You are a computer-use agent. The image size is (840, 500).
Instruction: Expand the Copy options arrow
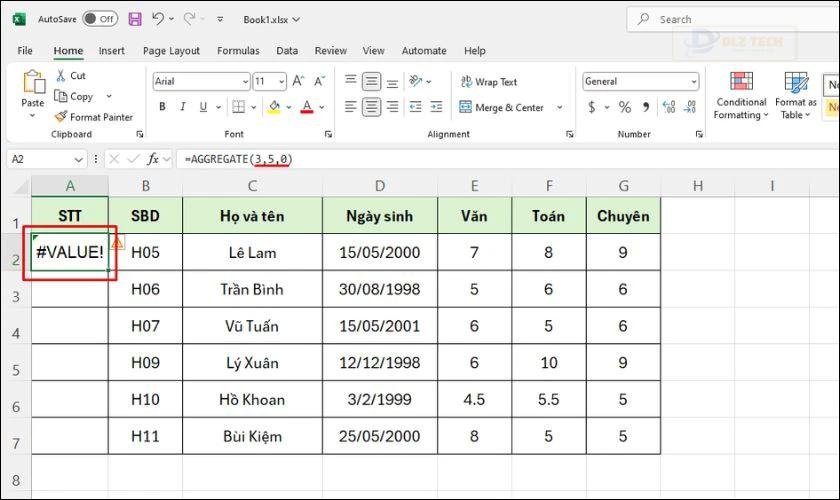(x=109, y=96)
